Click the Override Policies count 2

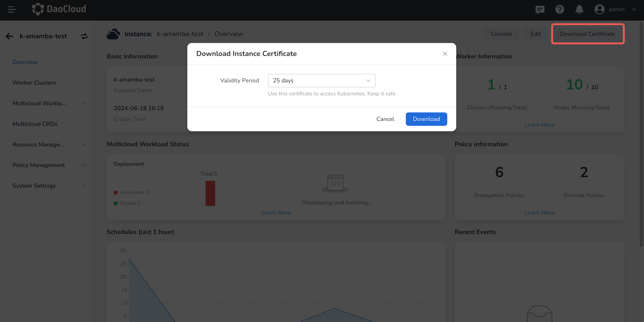coord(584,172)
